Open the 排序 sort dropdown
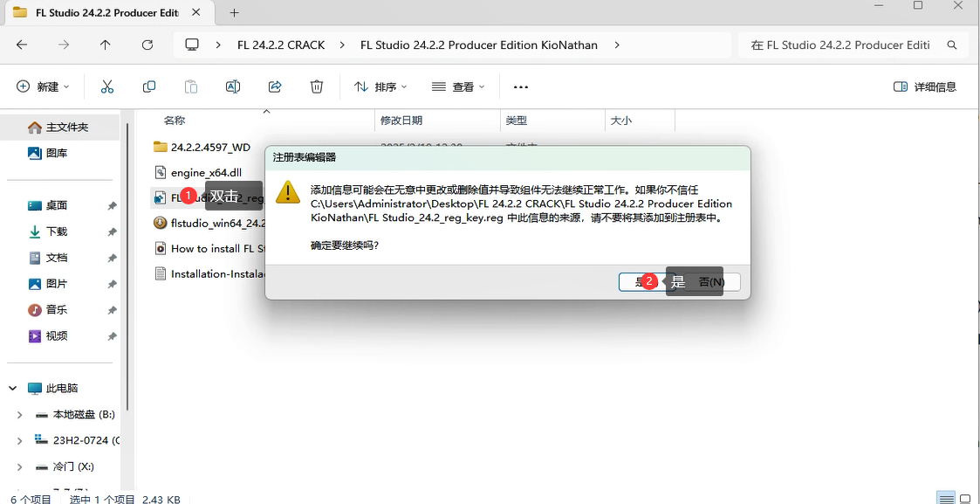 coord(380,87)
